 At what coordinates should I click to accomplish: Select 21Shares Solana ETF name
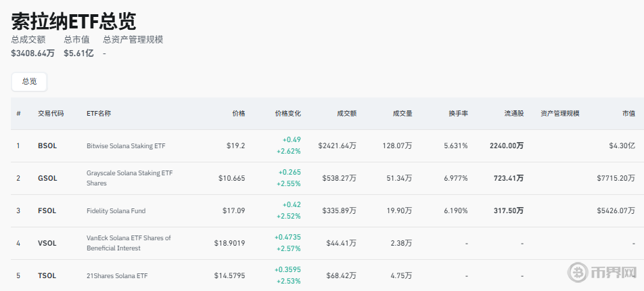(x=117, y=275)
